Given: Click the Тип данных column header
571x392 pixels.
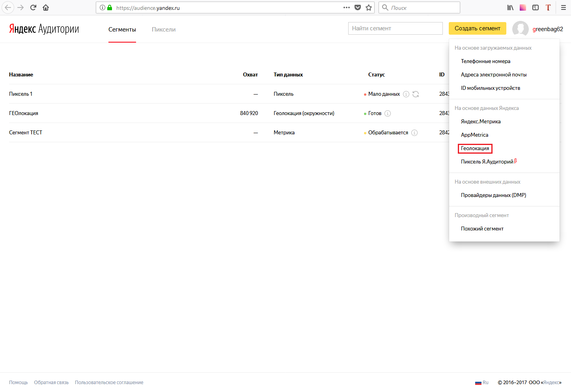Looking at the screenshot, I should (288, 74).
